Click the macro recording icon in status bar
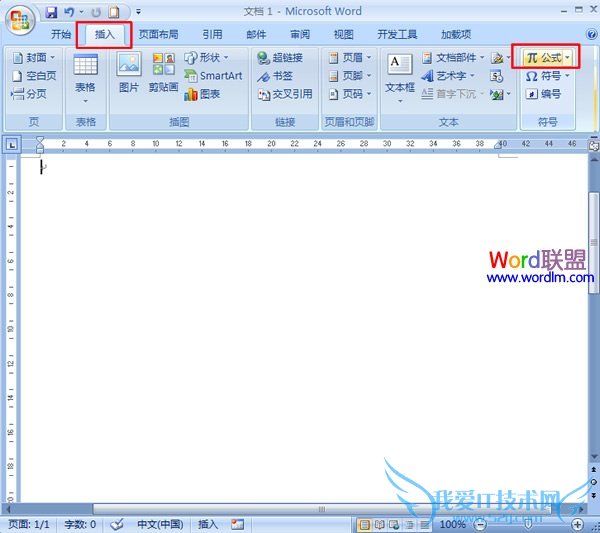Image resolution: width=600 pixels, height=533 pixels. (x=237, y=524)
